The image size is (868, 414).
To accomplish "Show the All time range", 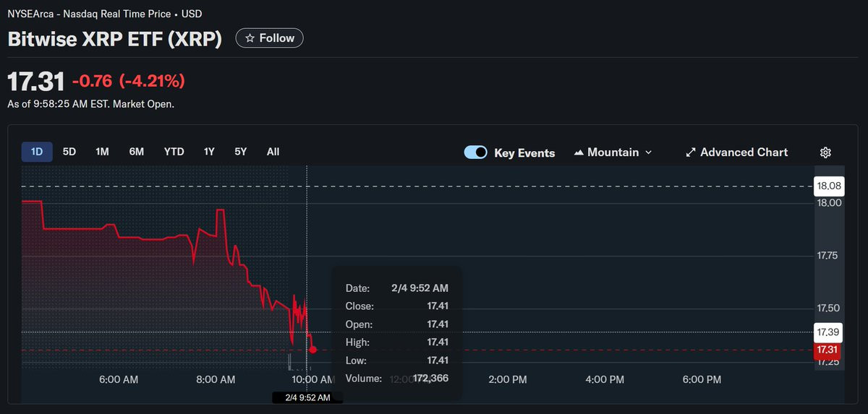I will pos(273,152).
